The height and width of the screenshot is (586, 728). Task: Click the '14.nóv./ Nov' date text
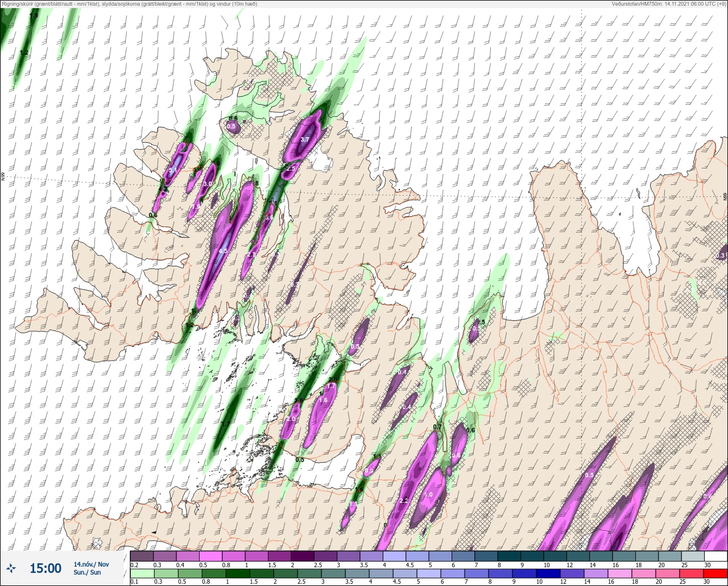coord(91,564)
